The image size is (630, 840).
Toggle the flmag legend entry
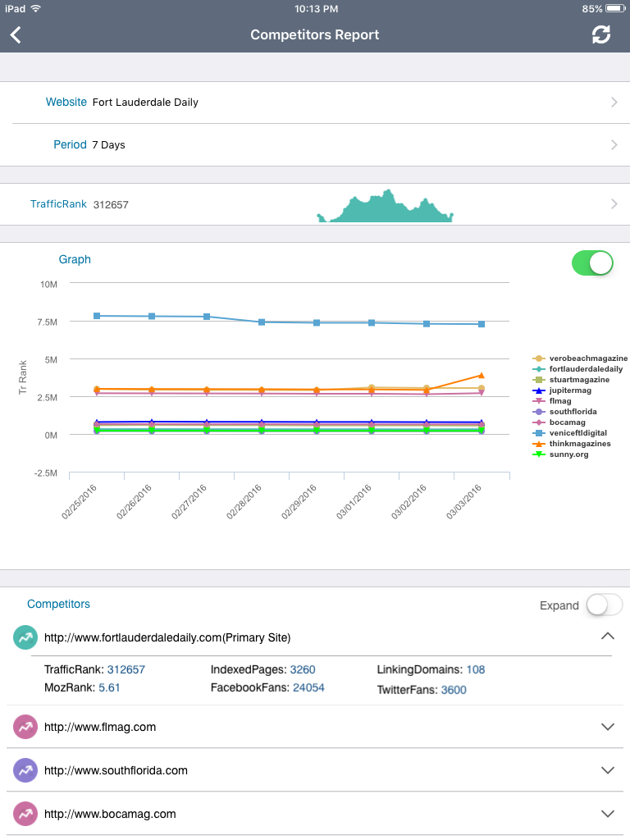point(551,401)
